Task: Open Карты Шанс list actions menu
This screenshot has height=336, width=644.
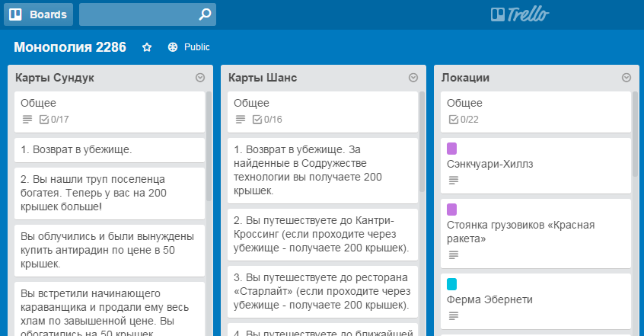Action: (x=413, y=78)
